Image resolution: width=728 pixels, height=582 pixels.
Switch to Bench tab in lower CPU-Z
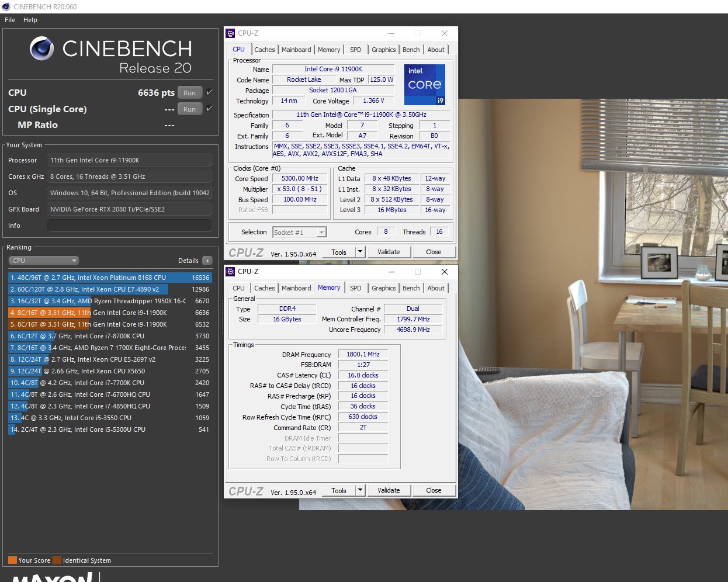[x=411, y=288]
